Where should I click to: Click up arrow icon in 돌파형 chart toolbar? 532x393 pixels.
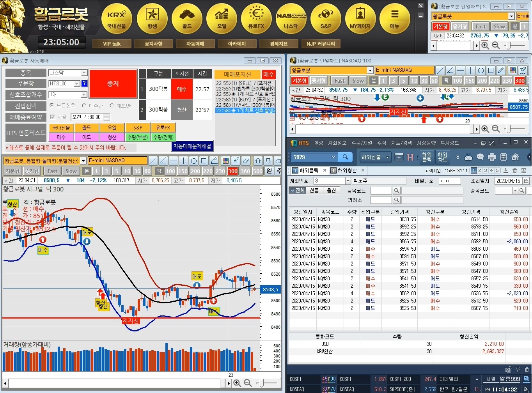pos(258,161)
